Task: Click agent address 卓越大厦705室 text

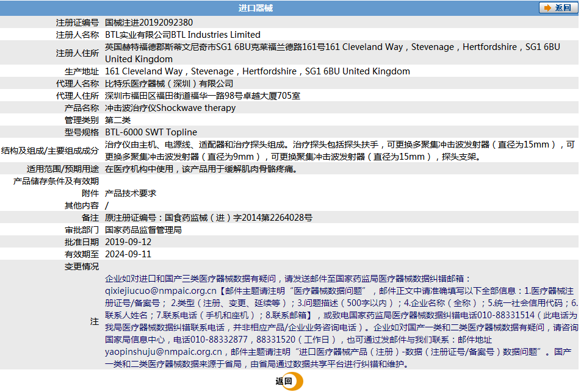Action: [271, 96]
